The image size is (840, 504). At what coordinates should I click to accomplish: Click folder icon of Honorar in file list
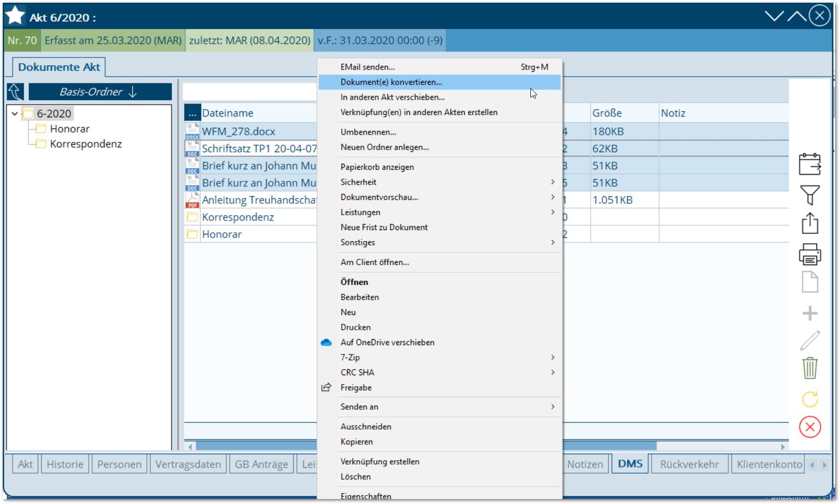(x=192, y=234)
